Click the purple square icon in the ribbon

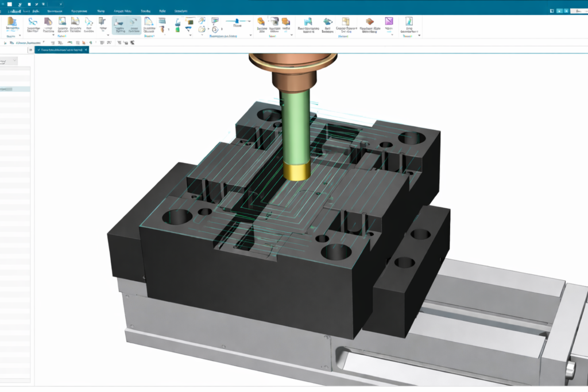(x=390, y=22)
